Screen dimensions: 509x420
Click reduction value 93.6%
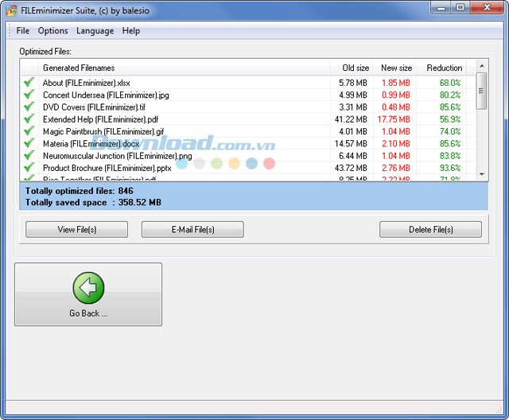450,168
